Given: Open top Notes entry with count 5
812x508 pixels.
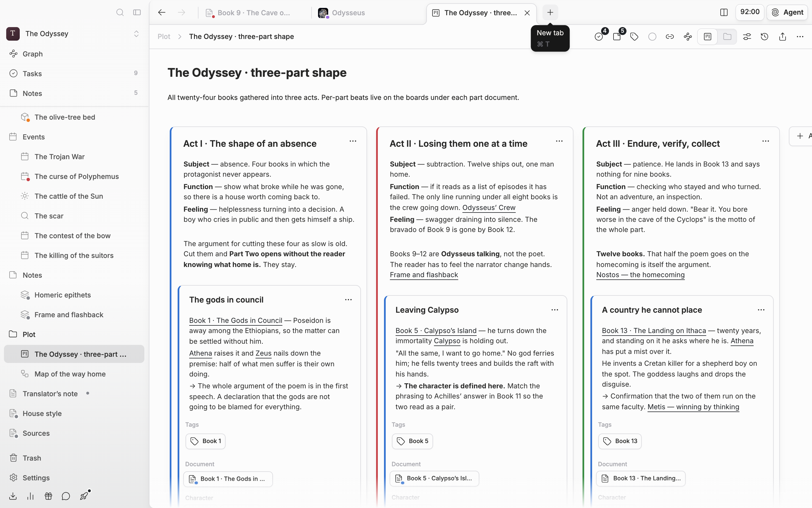Looking at the screenshot, I should (x=74, y=93).
